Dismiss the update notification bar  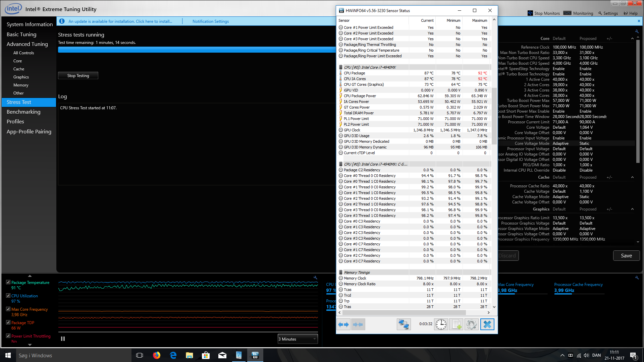639,21
